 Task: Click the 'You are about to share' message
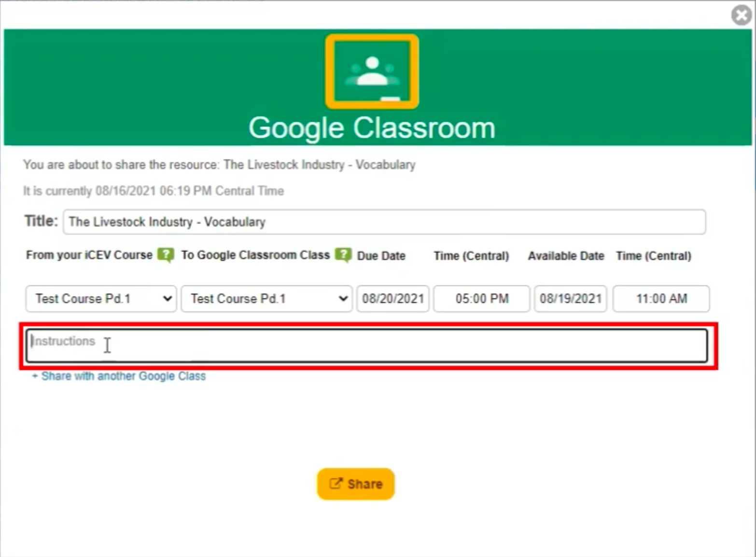click(219, 165)
